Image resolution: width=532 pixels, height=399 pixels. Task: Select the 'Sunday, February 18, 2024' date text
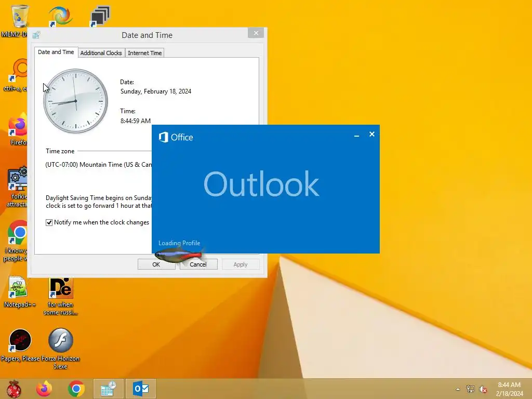pyautogui.click(x=156, y=91)
